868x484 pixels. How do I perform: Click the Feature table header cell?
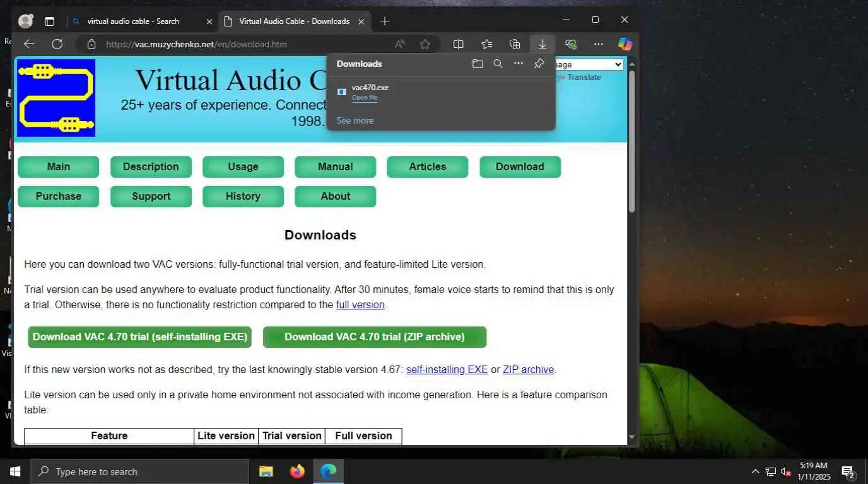click(109, 436)
